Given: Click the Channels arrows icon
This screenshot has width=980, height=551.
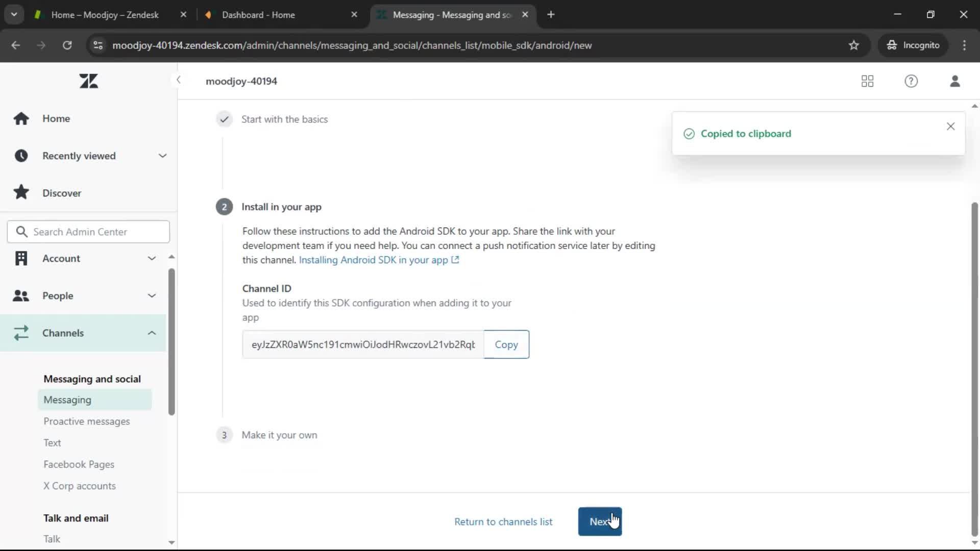Looking at the screenshot, I should 21,333.
